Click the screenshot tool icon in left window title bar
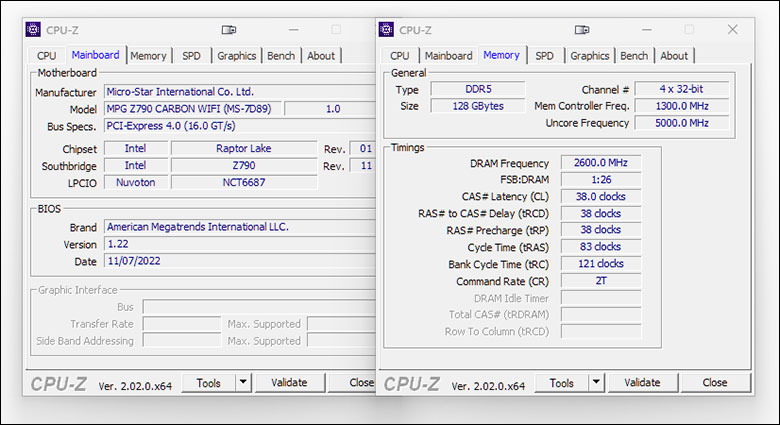This screenshot has height=425, width=780. click(229, 30)
